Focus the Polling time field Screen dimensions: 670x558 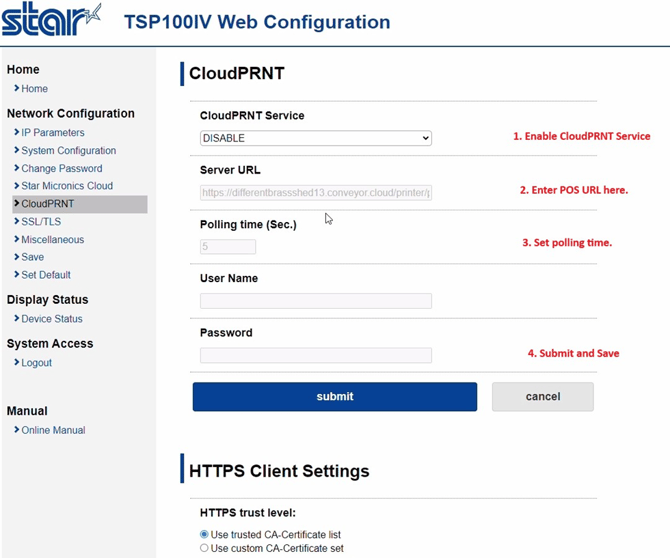pos(228,246)
